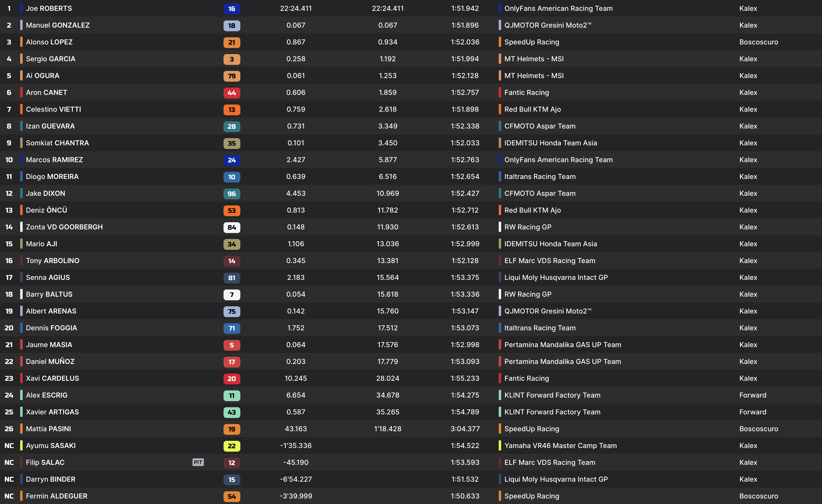Click the Yamaha VR46 Master Camp Team name
Screen dimensions: 822x504
pyautogui.click(x=560, y=446)
